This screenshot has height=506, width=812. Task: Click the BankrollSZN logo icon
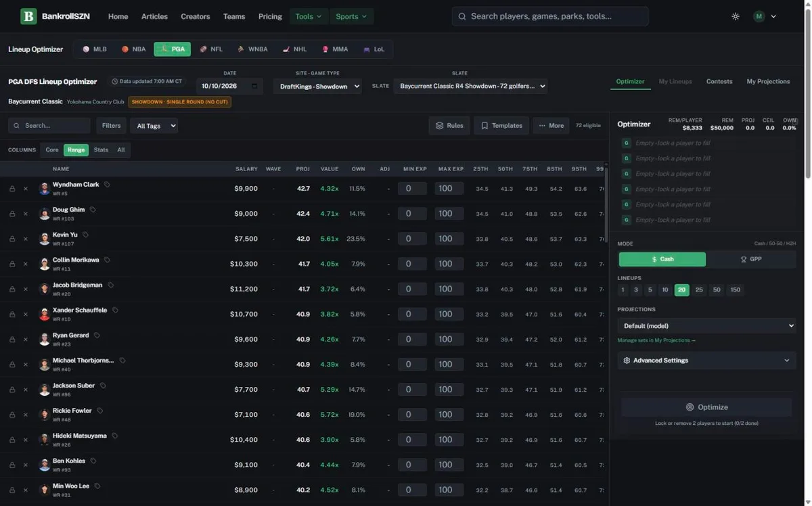(28, 16)
